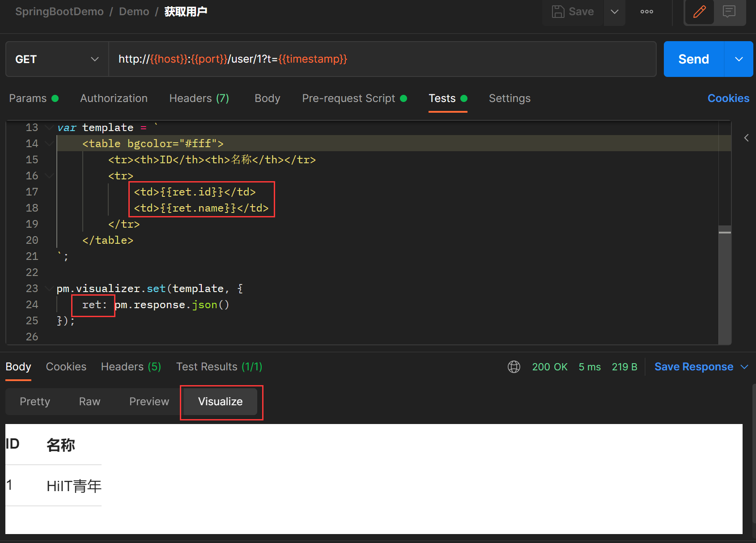Collapse code fold arrow at line 14
This screenshot has height=543, width=756.
pos(49,144)
